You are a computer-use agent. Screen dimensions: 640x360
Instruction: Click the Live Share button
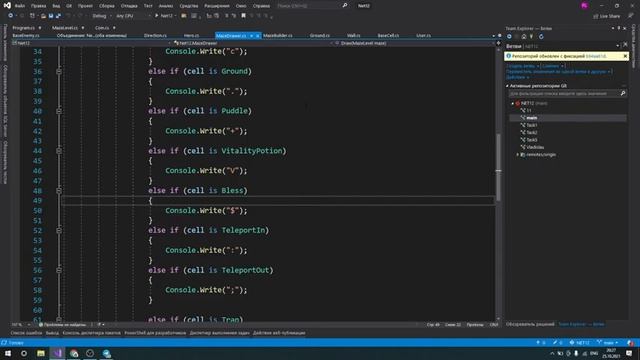(607, 16)
